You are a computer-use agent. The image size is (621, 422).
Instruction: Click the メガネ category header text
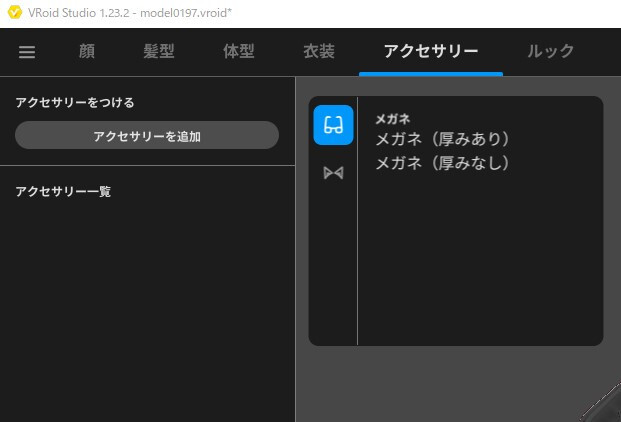tap(393, 118)
